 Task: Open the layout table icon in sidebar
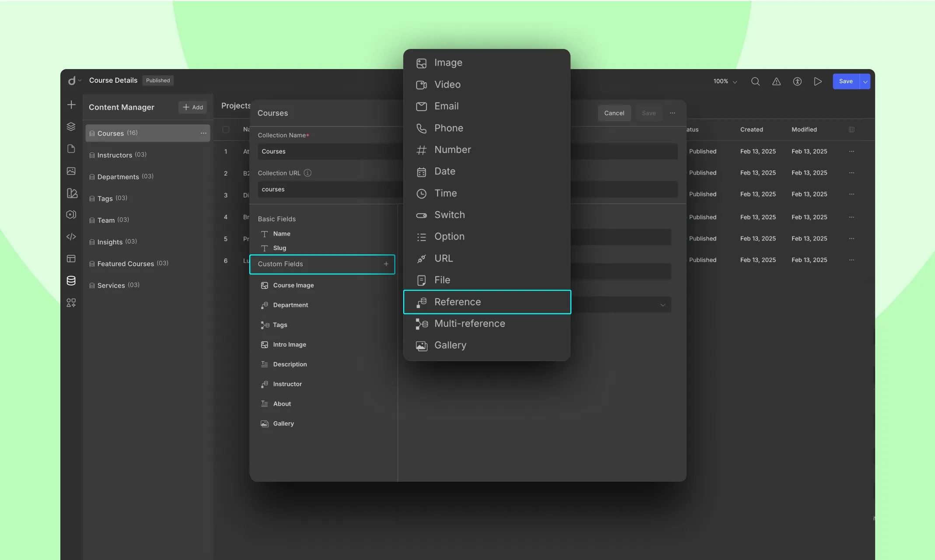point(71,259)
